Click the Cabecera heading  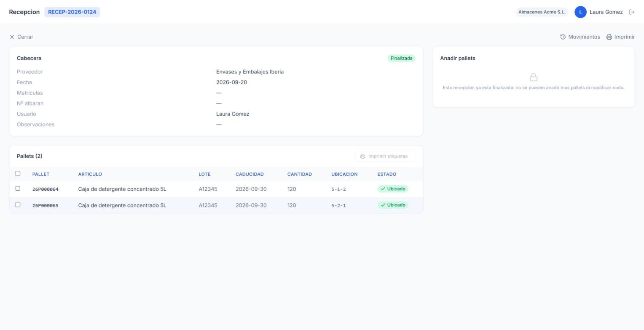tap(29, 59)
